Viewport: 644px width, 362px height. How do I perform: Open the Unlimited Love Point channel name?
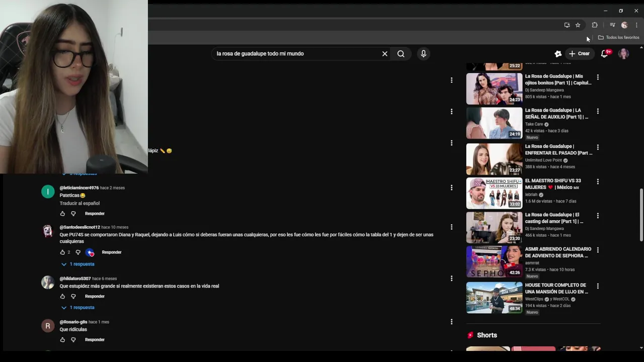coord(543,160)
